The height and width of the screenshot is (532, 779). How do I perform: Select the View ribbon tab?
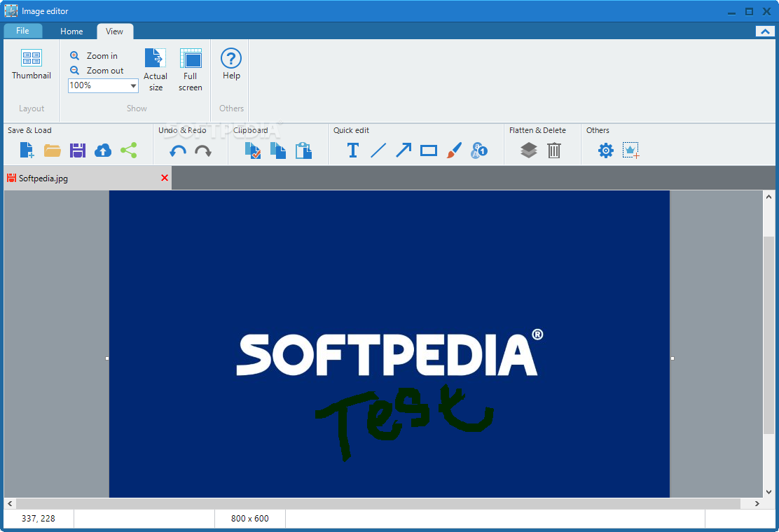point(114,31)
